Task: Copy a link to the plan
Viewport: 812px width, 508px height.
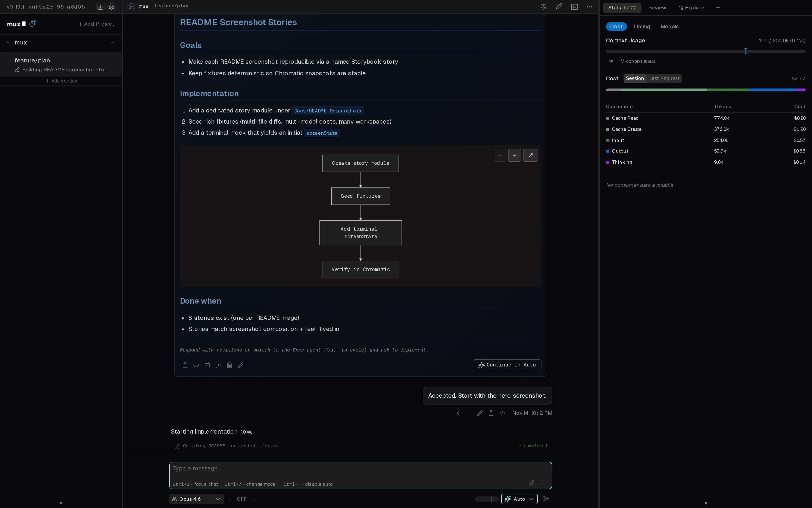Action: click(196, 365)
